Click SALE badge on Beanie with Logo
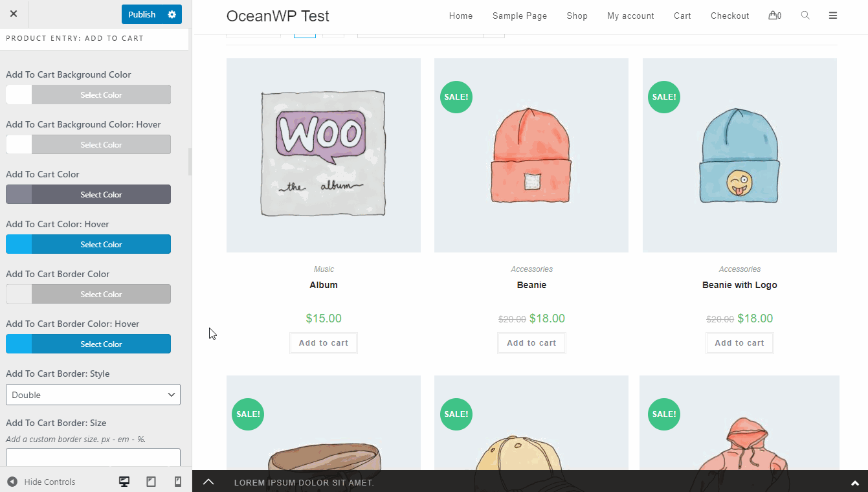 pyautogui.click(x=664, y=97)
